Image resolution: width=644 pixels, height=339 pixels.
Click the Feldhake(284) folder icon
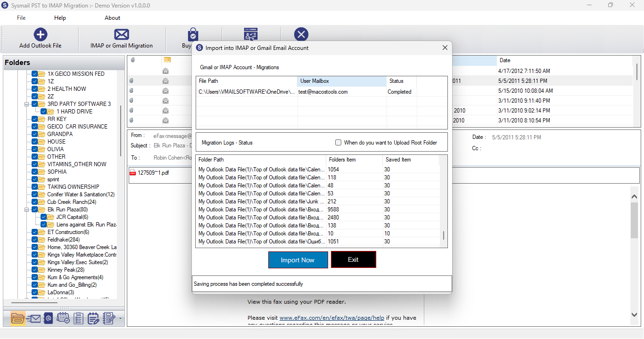pos(42,240)
